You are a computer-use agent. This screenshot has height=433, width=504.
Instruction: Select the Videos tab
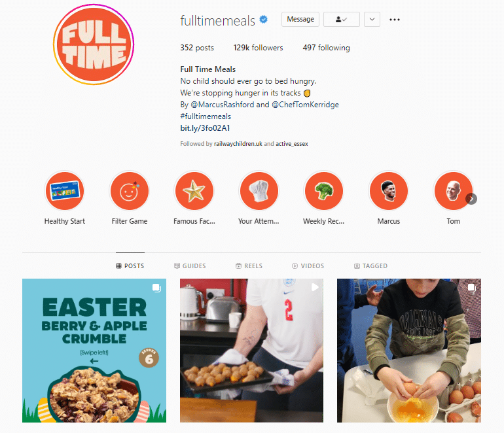[x=308, y=266]
